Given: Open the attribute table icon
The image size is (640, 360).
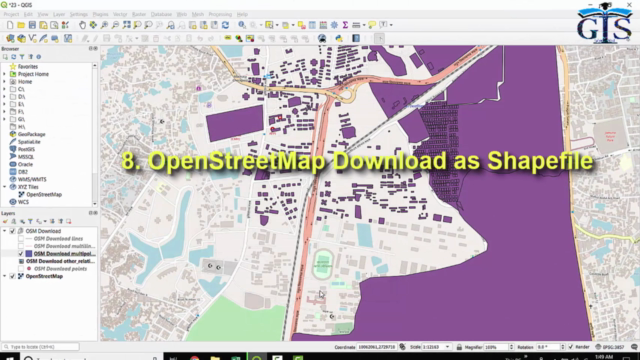Looking at the screenshot, I should coord(312,25).
